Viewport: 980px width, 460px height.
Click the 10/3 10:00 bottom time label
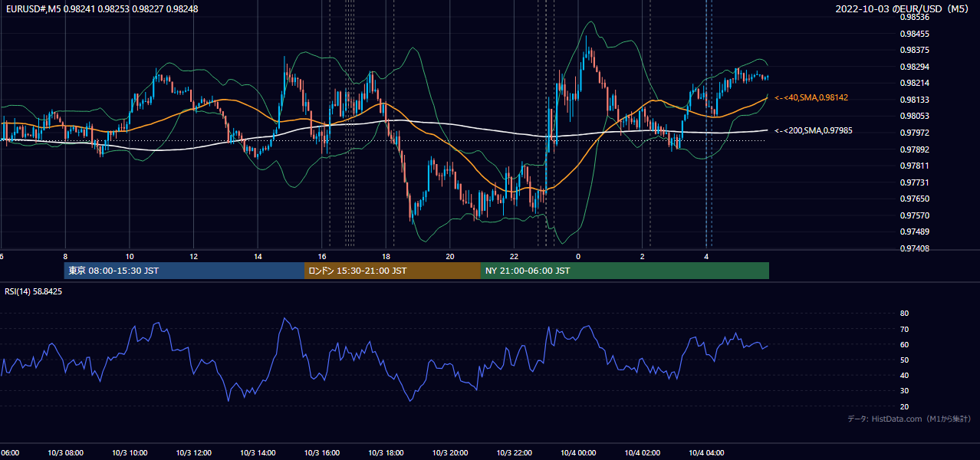(130, 453)
